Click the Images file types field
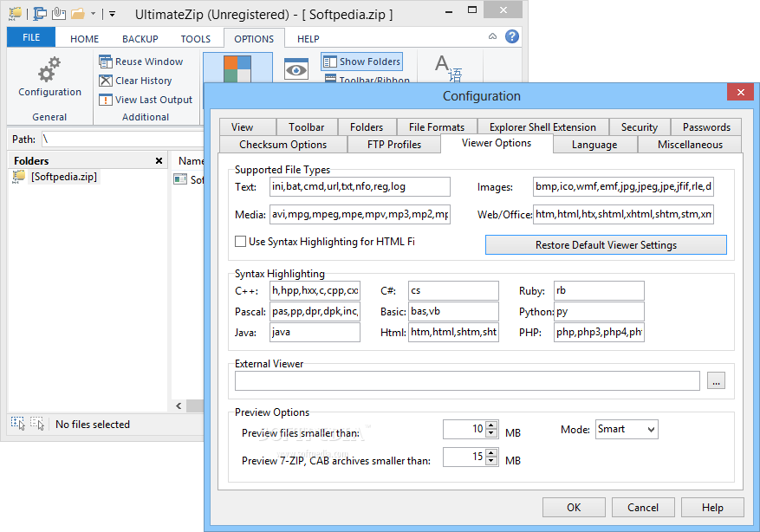This screenshot has height=532, width=760. tap(623, 186)
